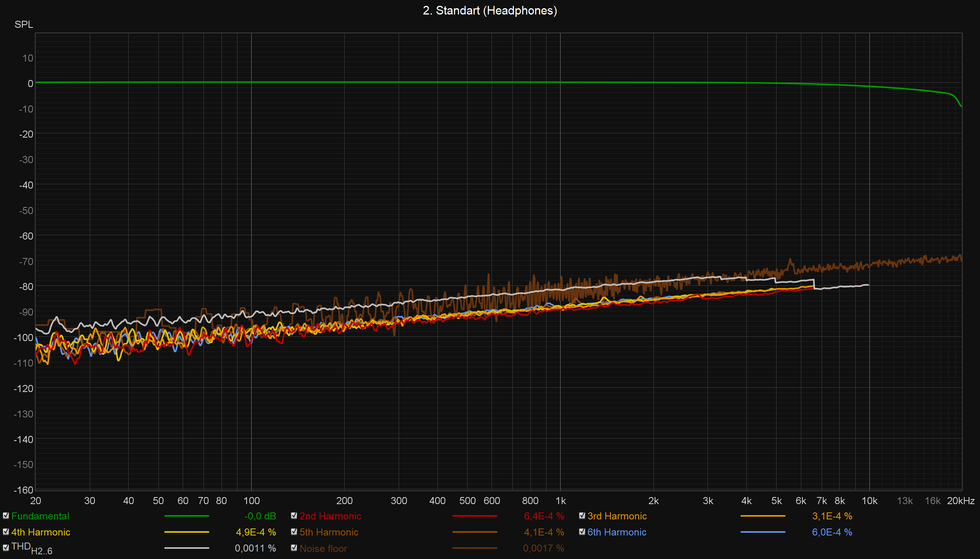This screenshot has height=559, width=980.
Task: Click the SPL axis label
Action: click(x=24, y=25)
